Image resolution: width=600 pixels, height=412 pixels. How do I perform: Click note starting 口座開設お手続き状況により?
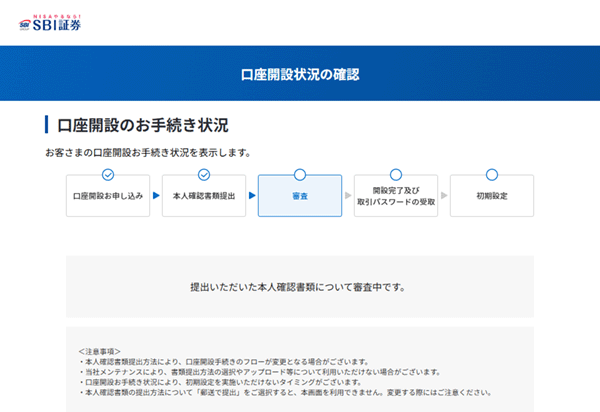220,382
